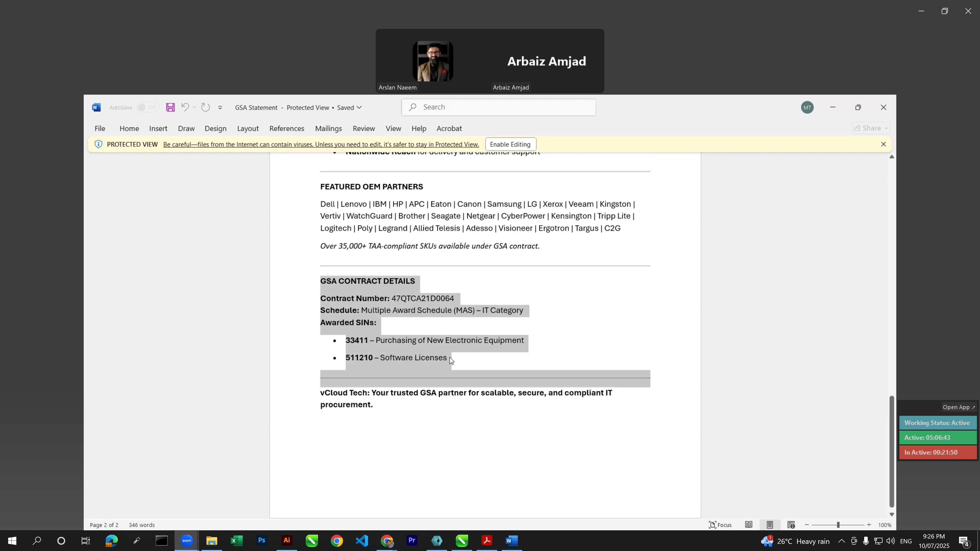The width and height of the screenshot is (980, 551).
Task: Select the Arbaiz Amjad participant tile
Action: coord(547,61)
